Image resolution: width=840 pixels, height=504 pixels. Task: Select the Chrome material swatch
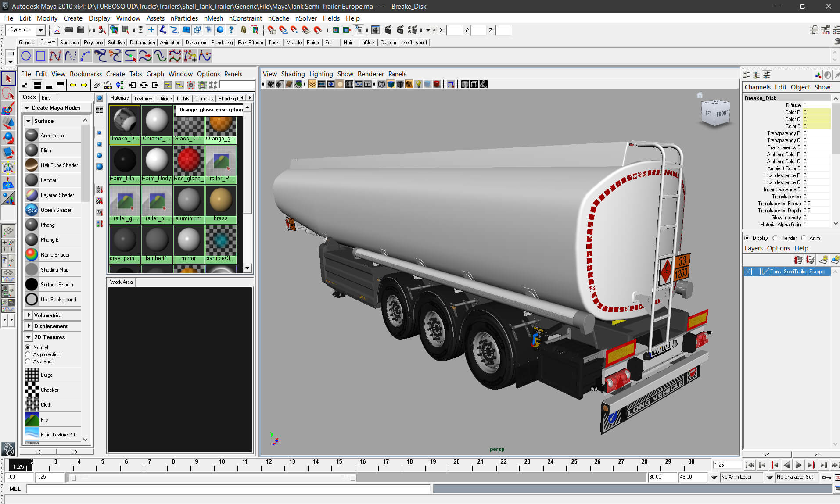point(157,125)
